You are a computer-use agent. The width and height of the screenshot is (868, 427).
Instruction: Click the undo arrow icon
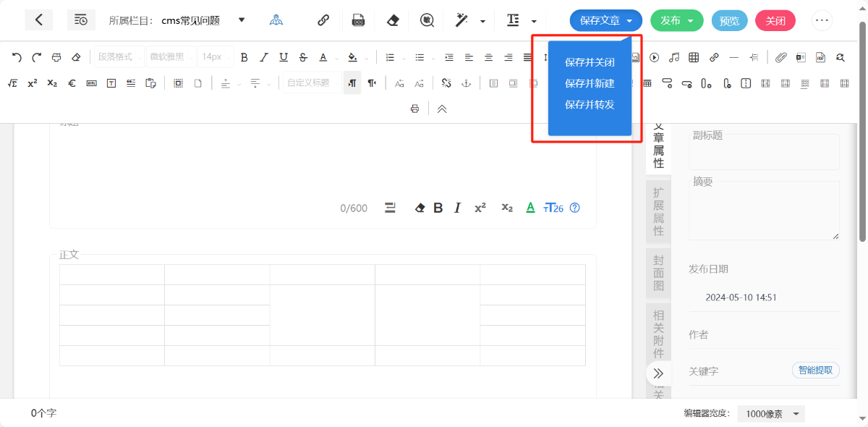coord(17,57)
